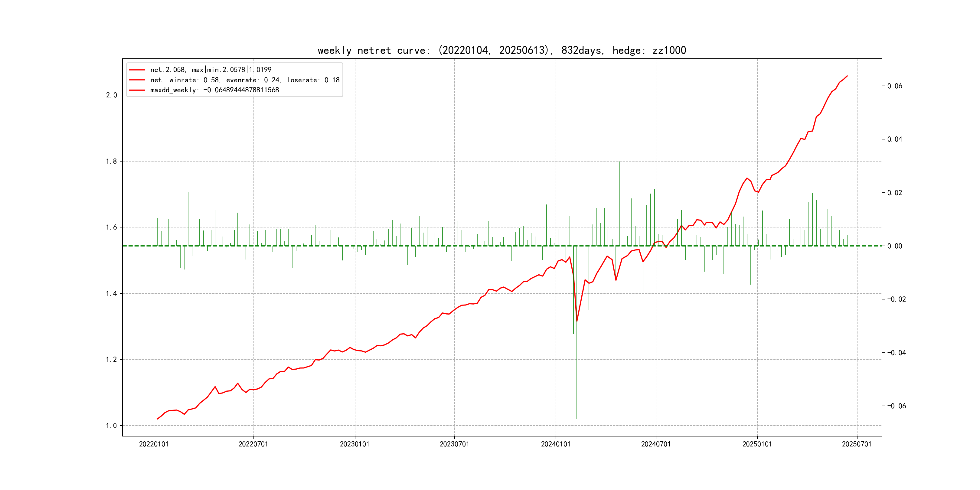This screenshot has height=490, width=980.
Task: Click the 'net:2.058' legend entry
Action: [x=211, y=70]
